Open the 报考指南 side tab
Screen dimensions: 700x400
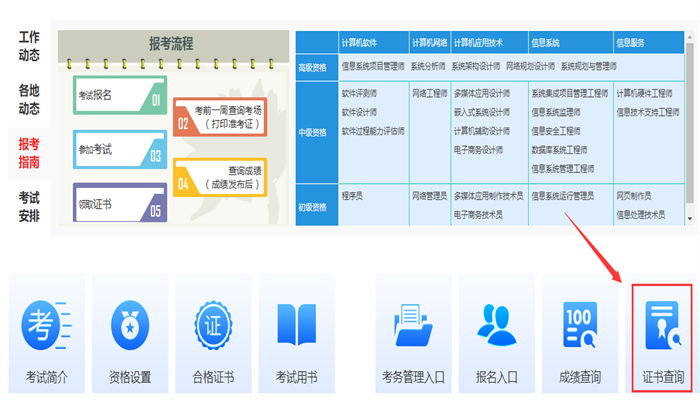tap(29, 152)
